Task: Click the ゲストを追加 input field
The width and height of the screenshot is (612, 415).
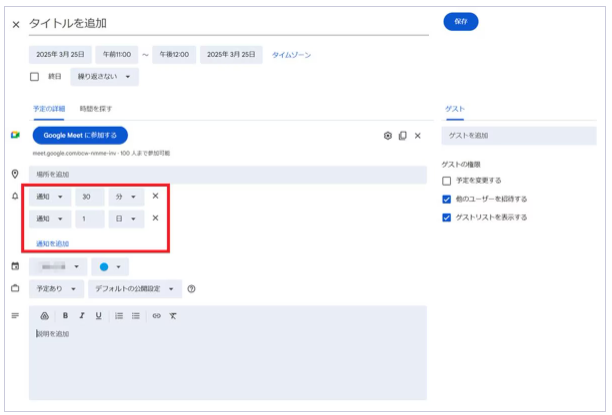Action: 518,135
